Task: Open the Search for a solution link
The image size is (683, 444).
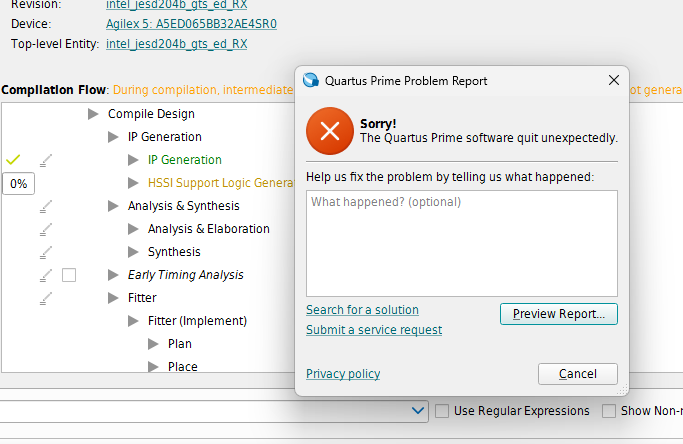Action: [x=362, y=310]
